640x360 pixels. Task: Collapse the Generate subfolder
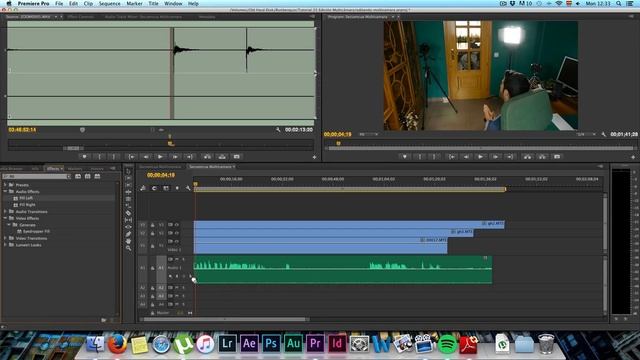point(9,225)
